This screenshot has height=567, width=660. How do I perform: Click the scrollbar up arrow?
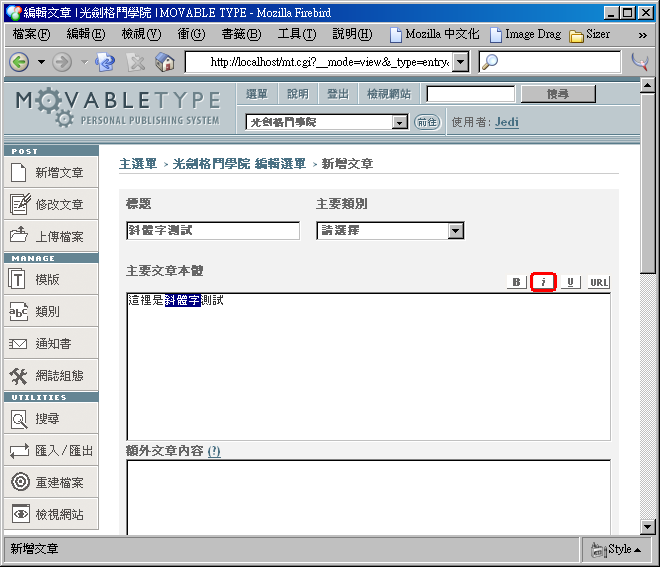647,85
